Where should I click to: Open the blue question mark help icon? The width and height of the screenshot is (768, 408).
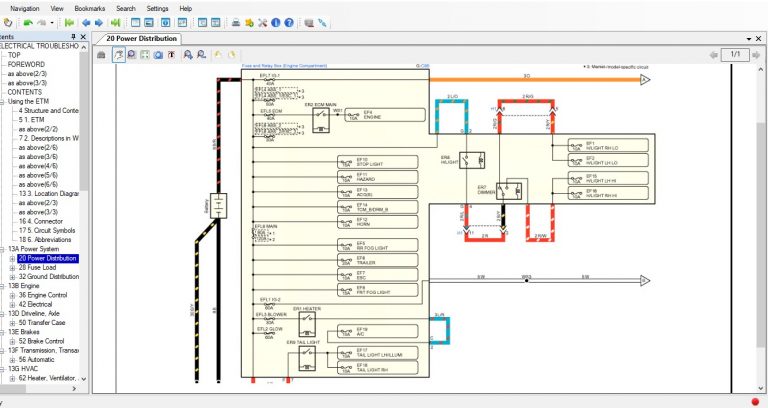tap(289, 23)
